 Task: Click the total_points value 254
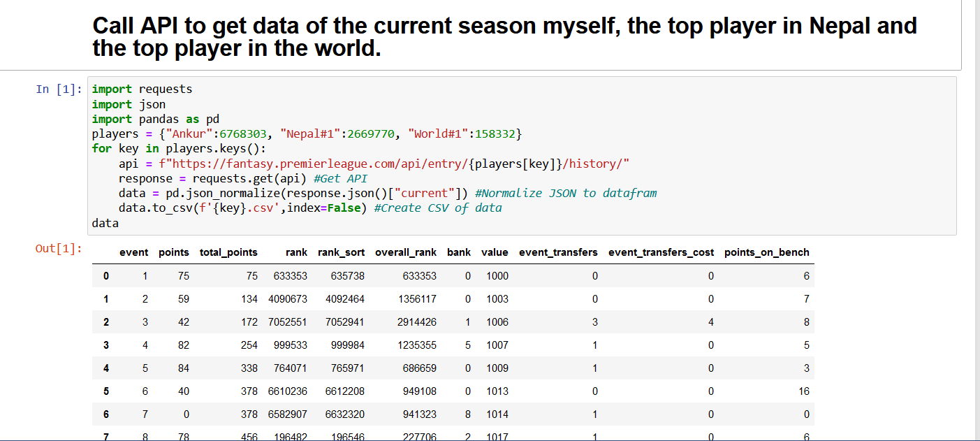point(249,345)
